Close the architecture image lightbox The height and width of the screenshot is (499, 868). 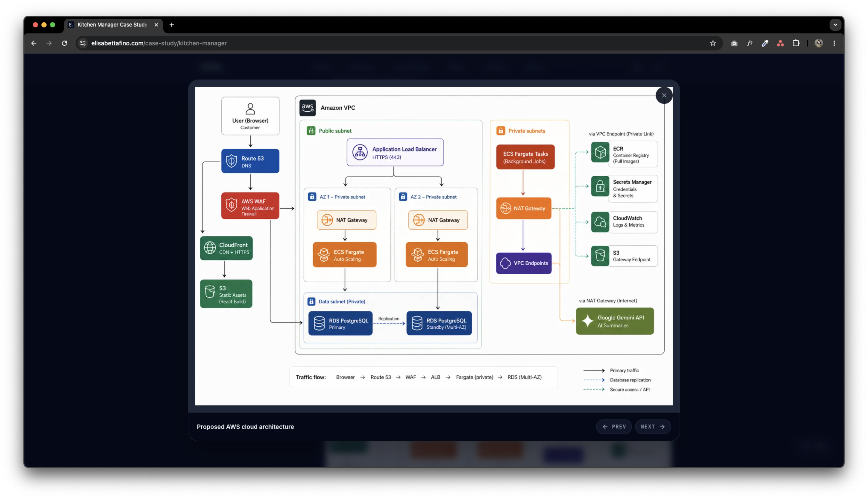tap(664, 96)
